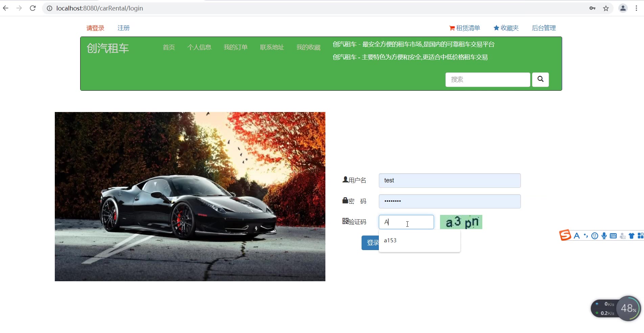Open the Sogou skin shirt icon

point(631,236)
